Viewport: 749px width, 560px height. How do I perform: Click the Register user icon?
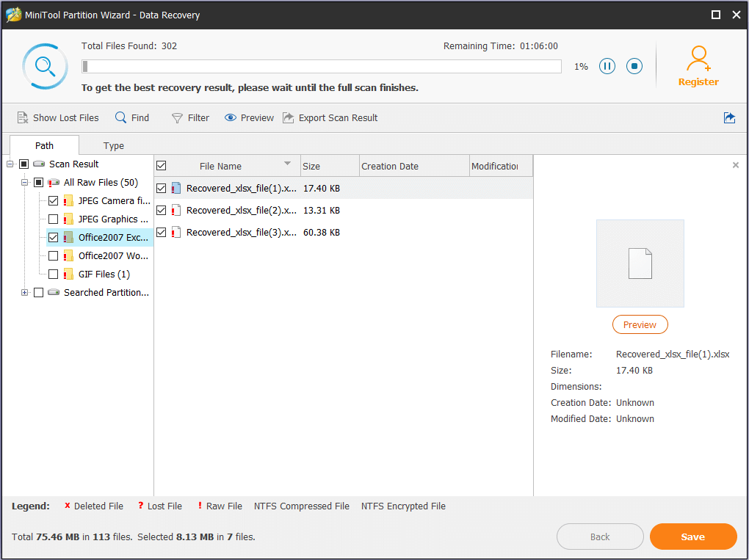tap(698, 58)
